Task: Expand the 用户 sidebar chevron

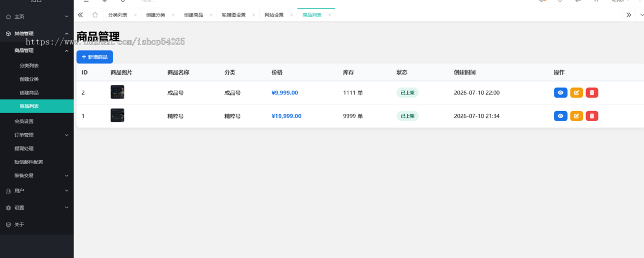Action: tap(67, 190)
